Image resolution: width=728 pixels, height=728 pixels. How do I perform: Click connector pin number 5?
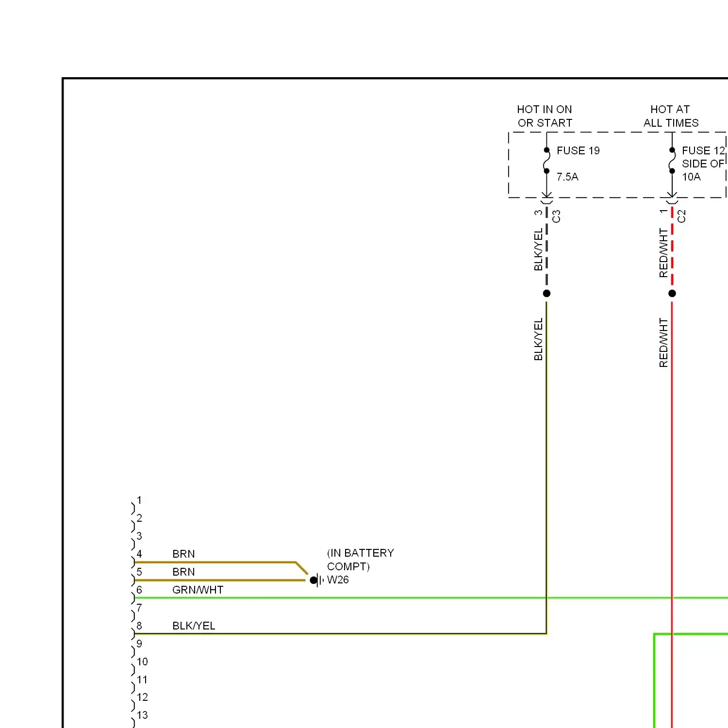point(139,572)
